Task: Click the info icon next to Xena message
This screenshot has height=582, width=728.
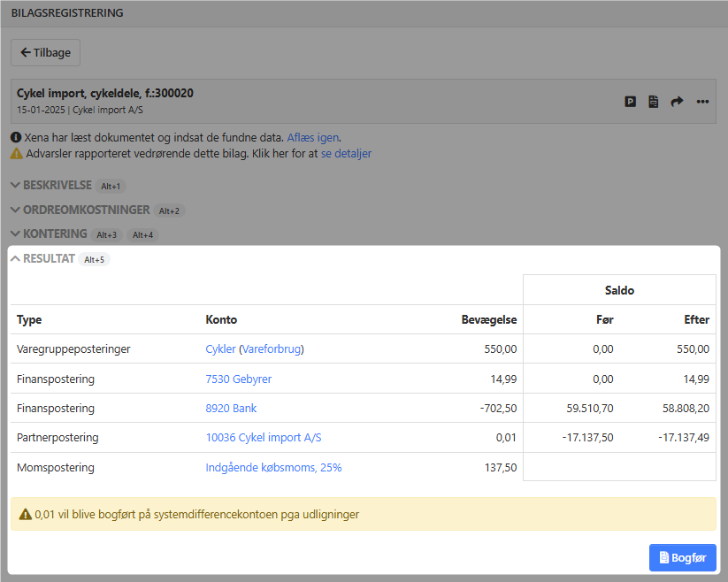Action: (x=17, y=138)
